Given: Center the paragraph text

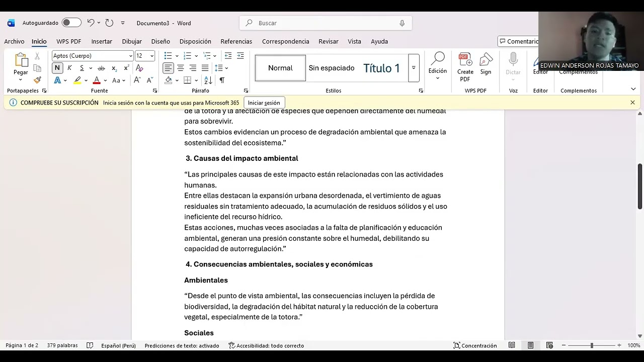Looking at the screenshot, I should (x=181, y=68).
